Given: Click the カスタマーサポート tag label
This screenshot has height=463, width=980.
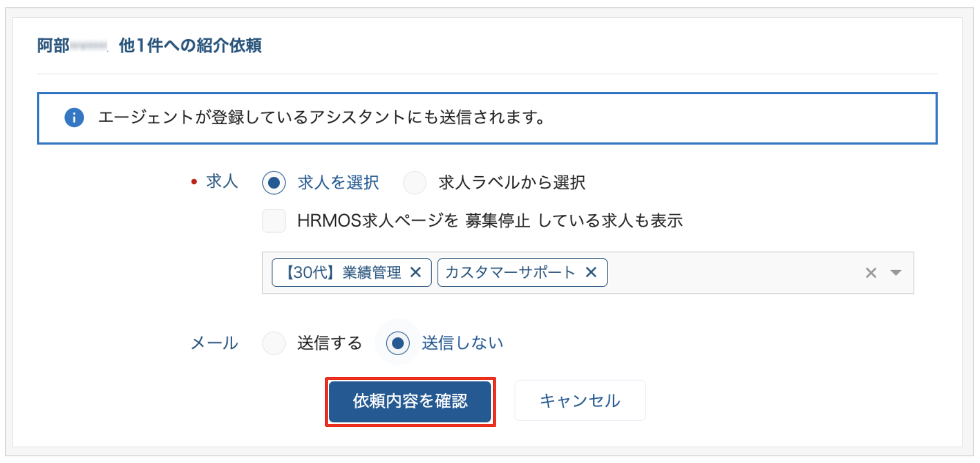Looking at the screenshot, I should [510, 272].
